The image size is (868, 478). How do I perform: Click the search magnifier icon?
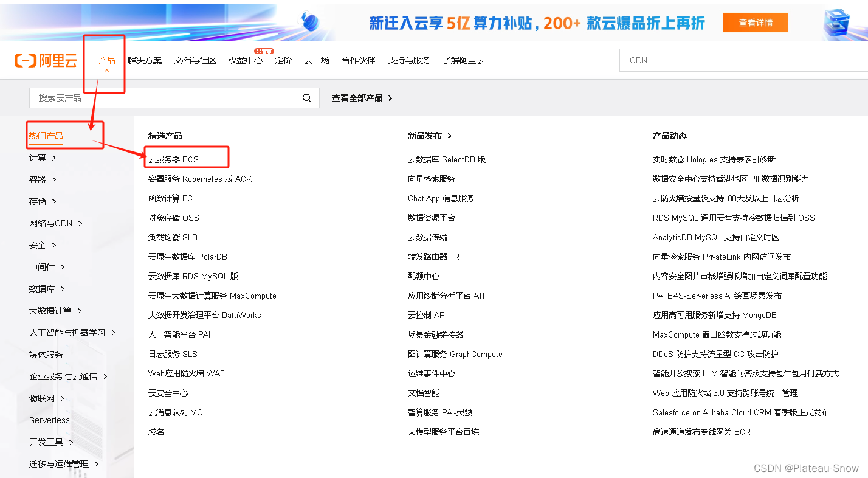pos(307,97)
